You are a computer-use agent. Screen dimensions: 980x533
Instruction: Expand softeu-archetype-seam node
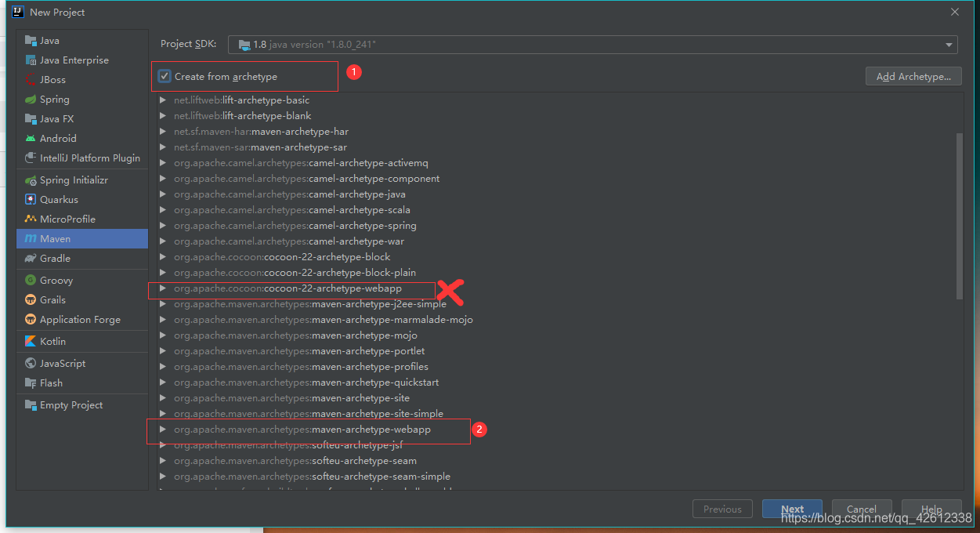pyautogui.click(x=163, y=461)
